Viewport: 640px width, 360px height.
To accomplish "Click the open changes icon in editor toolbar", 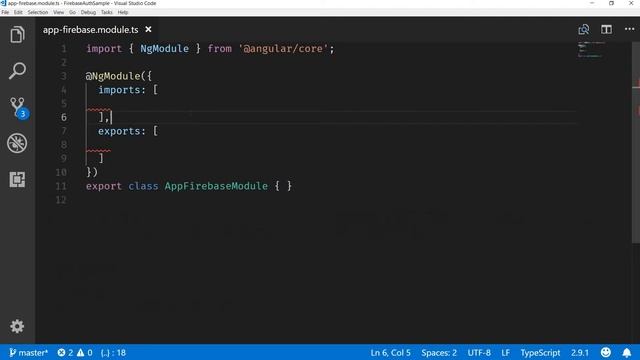I will (x=584, y=29).
